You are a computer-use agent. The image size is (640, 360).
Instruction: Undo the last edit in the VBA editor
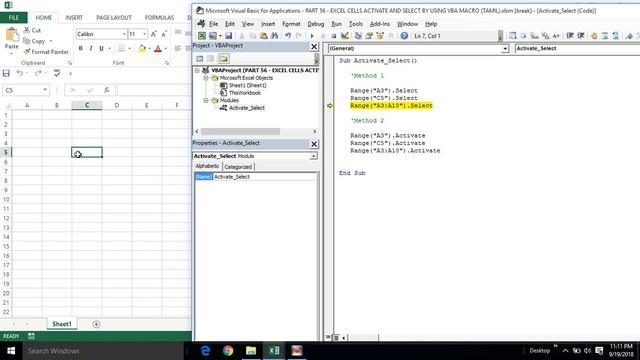(x=288, y=36)
